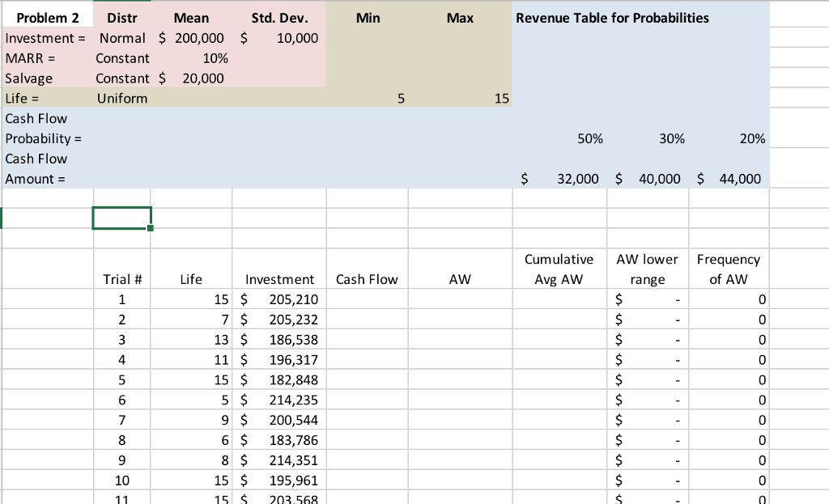Select the "Trial #" column header cell
This screenshot has width=829, height=504.
click(x=122, y=279)
